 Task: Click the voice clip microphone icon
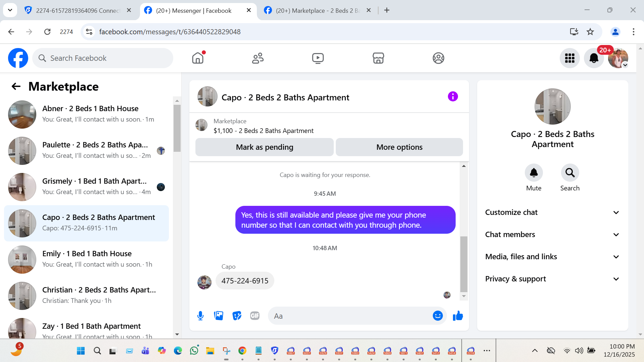[200, 316]
